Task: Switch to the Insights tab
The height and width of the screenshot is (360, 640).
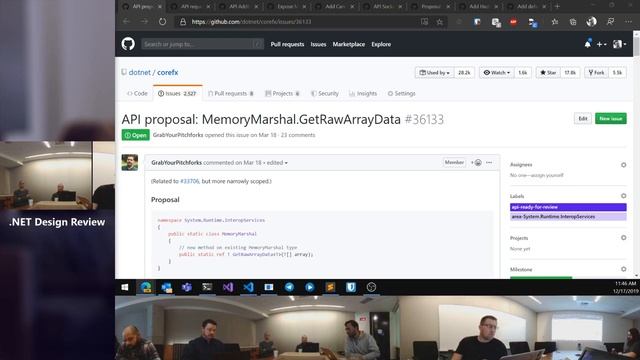Action: [x=363, y=93]
